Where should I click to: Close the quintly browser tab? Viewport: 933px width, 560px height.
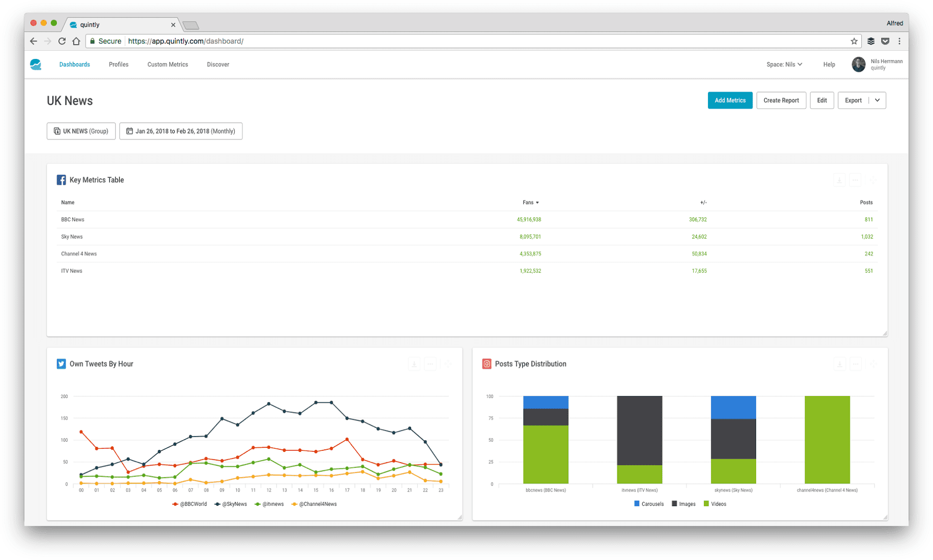(173, 25)
